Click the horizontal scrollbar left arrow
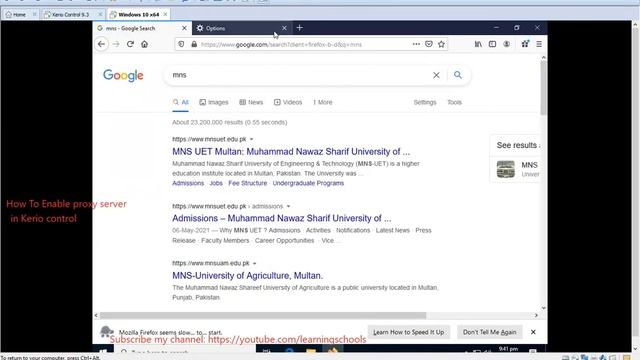The width and height of the screenshot is (640, 360). (96, 315)
